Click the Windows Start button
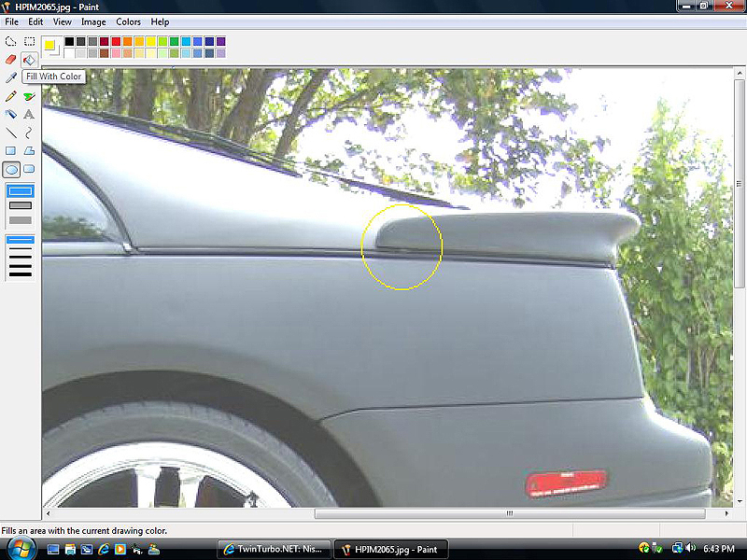 point(20,548)
